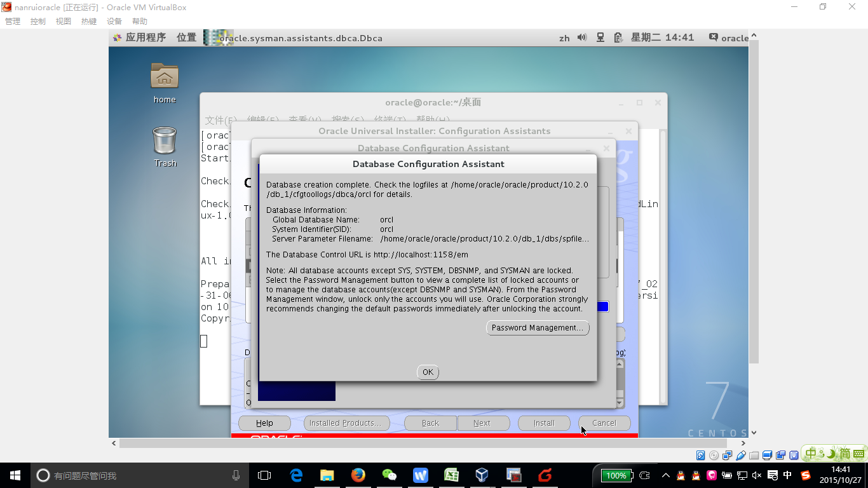Click the VirtualBox CPU virtualization status icon
This screenshot has height=488, width=868.
[794, 455]
